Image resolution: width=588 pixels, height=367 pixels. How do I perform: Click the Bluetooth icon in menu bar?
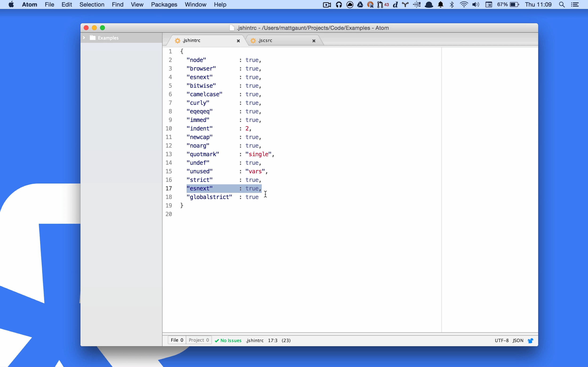(x=452, y=5)
